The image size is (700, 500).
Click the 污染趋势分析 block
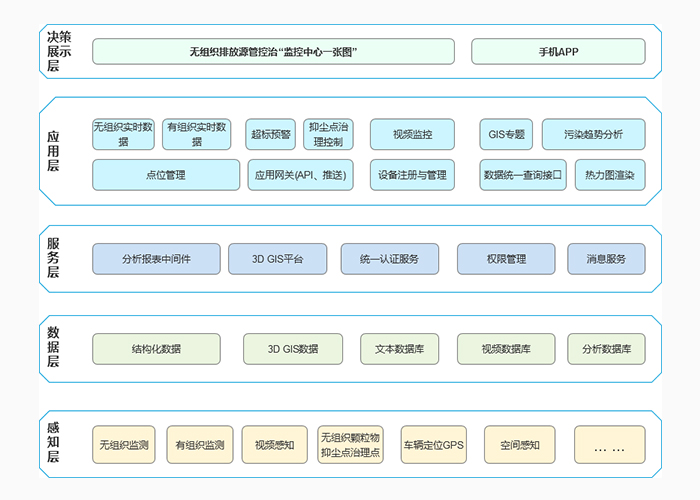coord(593,134)
